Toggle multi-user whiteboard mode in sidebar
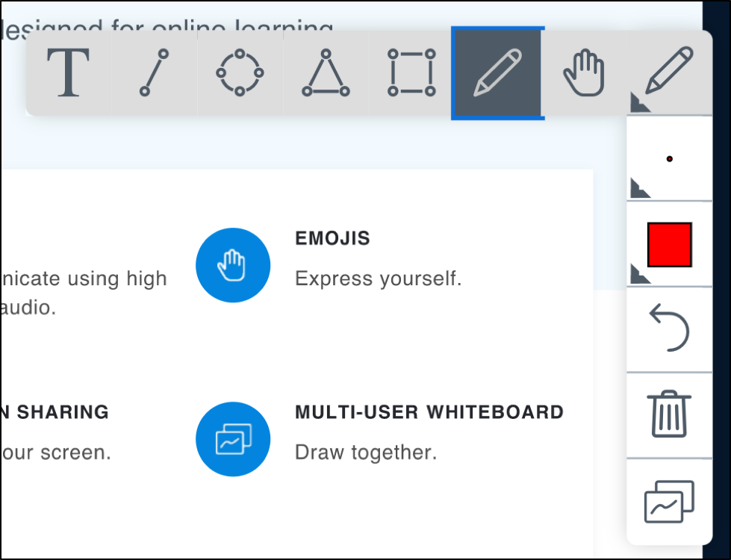 [669, 501]
